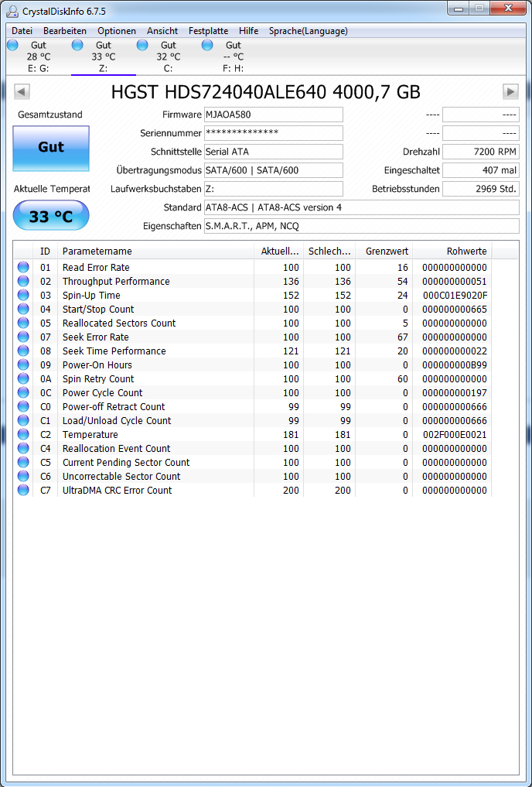The image size is (532, 787).
Task: Go to previous disk with left arrow
Action: click(22, 92)
